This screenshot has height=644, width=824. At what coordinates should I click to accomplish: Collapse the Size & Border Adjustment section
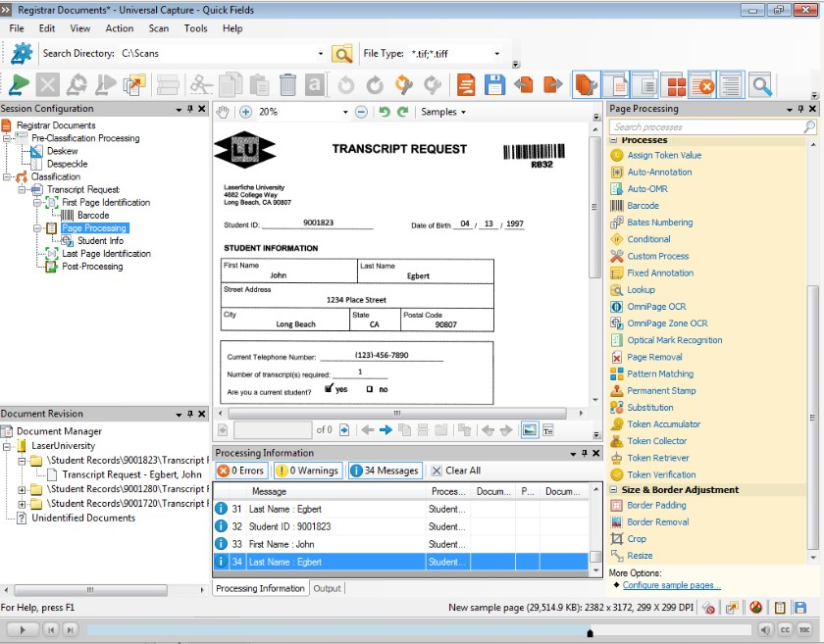613,490
